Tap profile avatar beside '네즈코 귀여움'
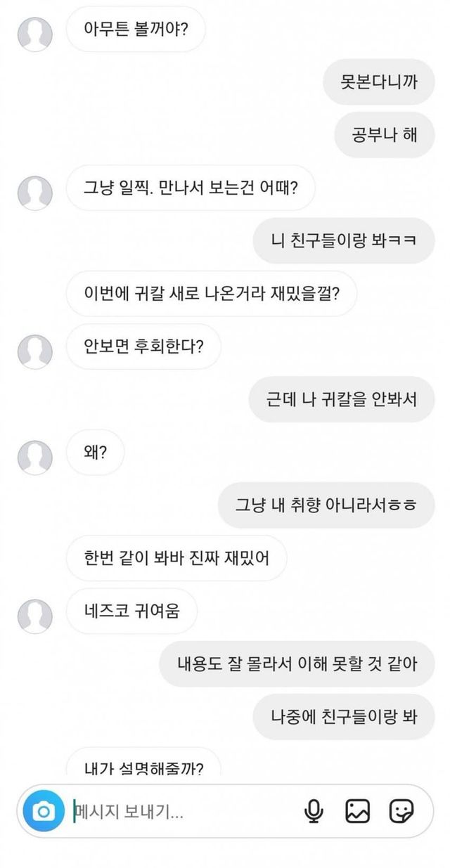 [x=34, y=615]
